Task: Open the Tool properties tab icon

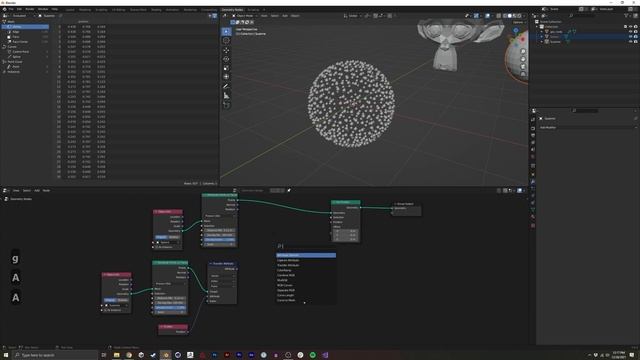Action: (x=533, y=120)
